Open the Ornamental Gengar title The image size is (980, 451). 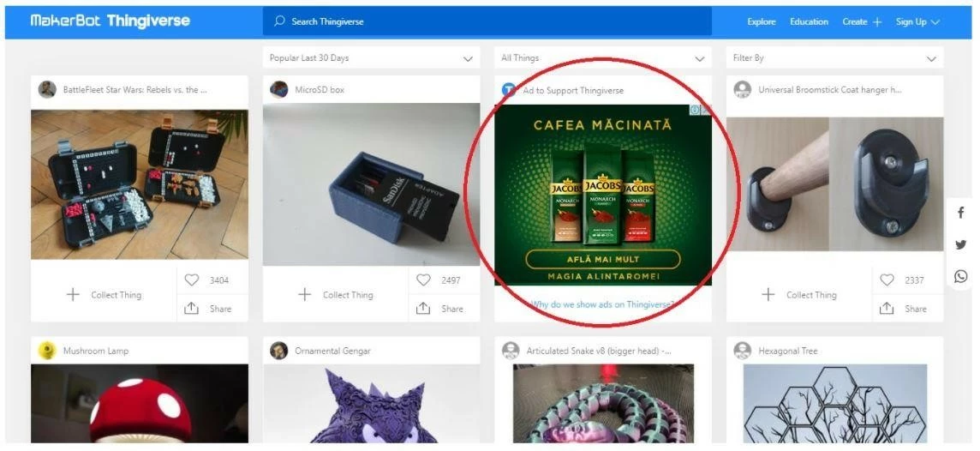(x=332, y=351)
